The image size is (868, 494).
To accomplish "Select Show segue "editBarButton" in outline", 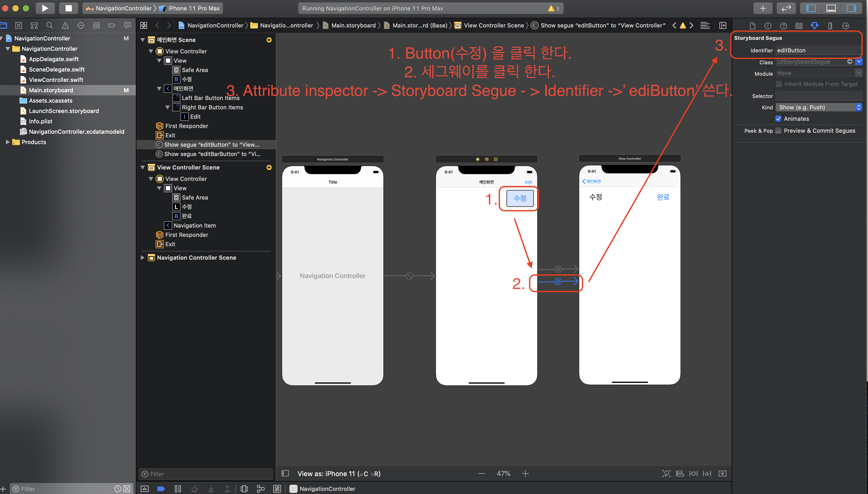I will pyautogui.click(x=212, y=154).
